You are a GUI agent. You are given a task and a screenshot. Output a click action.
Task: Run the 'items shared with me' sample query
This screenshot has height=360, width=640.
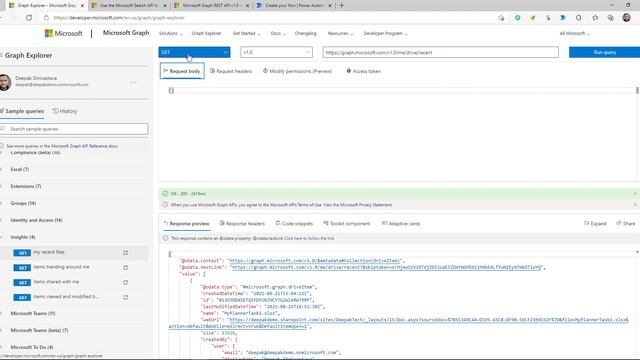tap(56, 282)
